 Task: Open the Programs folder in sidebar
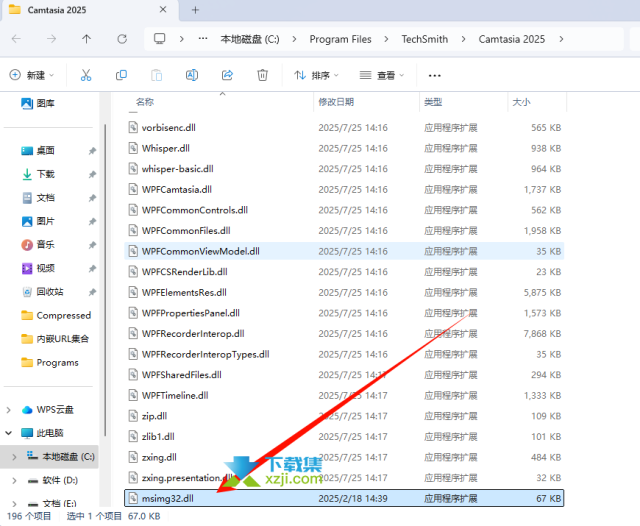click(49, 362)
